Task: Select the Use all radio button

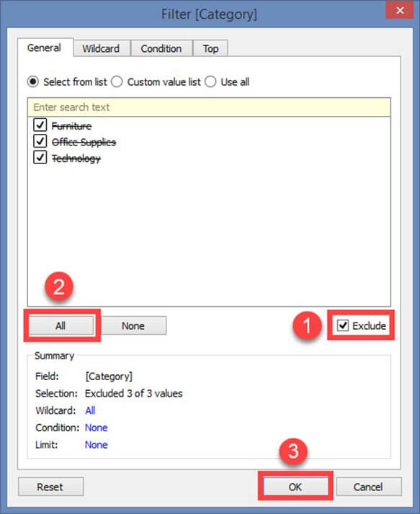Action: [x=210, y=81]
